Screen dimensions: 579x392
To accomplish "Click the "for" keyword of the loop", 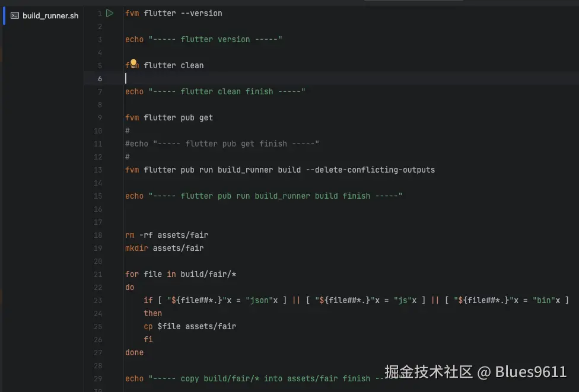I will click(x=132, y=274).
